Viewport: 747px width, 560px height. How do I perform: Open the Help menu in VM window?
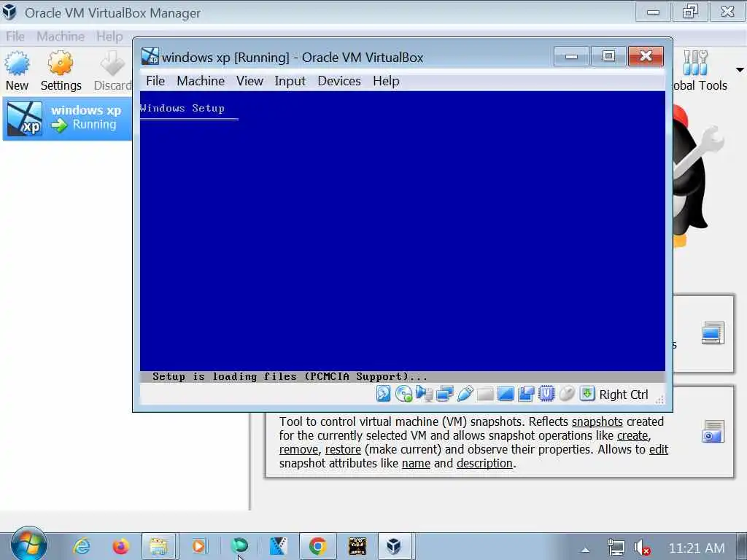(x=386, y=81)
